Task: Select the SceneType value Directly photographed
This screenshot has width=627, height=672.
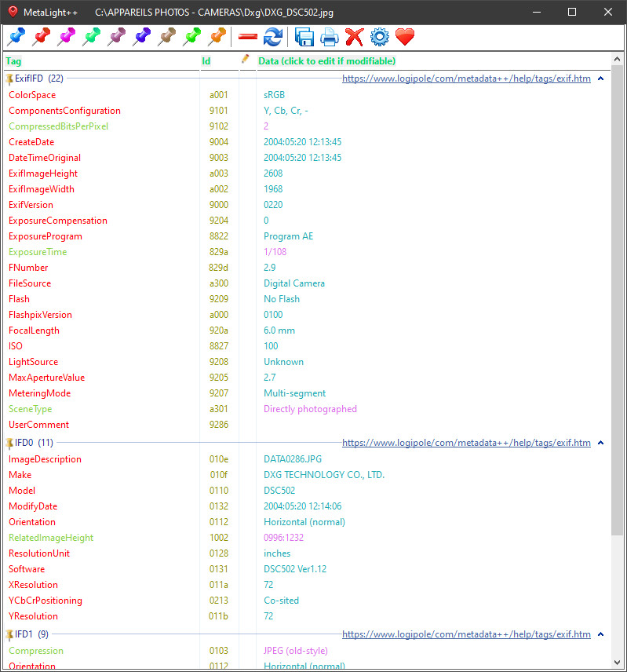Action: tap(310, 409)
